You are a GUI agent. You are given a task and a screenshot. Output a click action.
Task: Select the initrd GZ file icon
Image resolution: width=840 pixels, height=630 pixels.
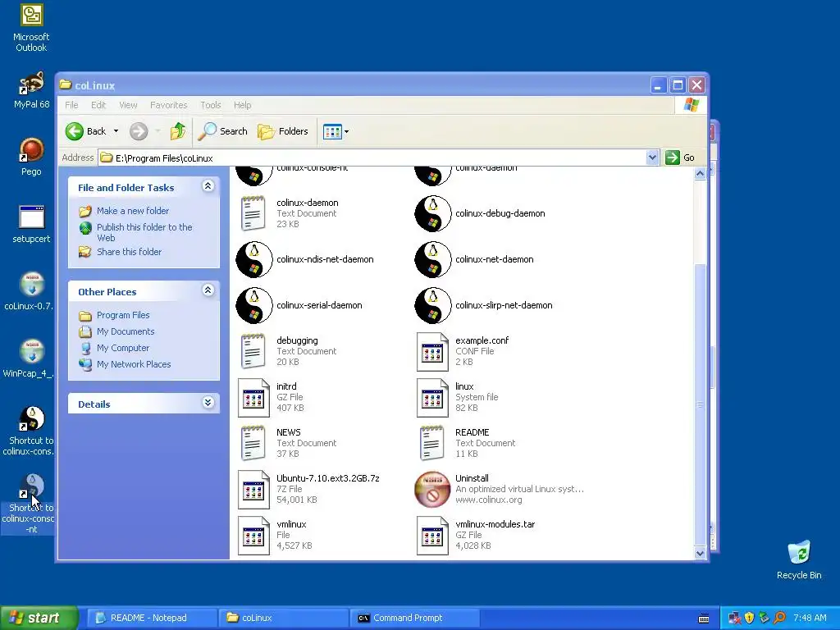(253, 398)
